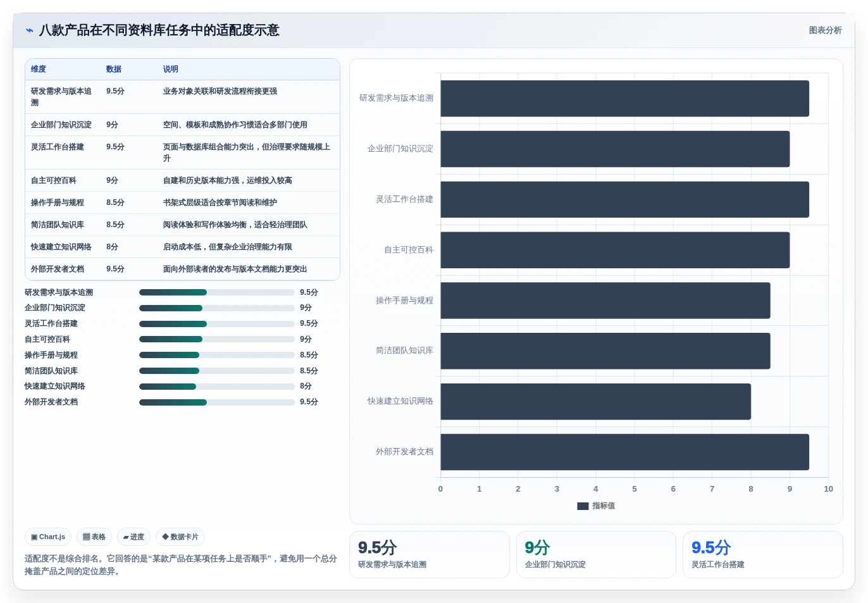Select the 快速建立知识网络 table row cell
This screenshot has height=603, width=868.
click(x=61, y=247)
